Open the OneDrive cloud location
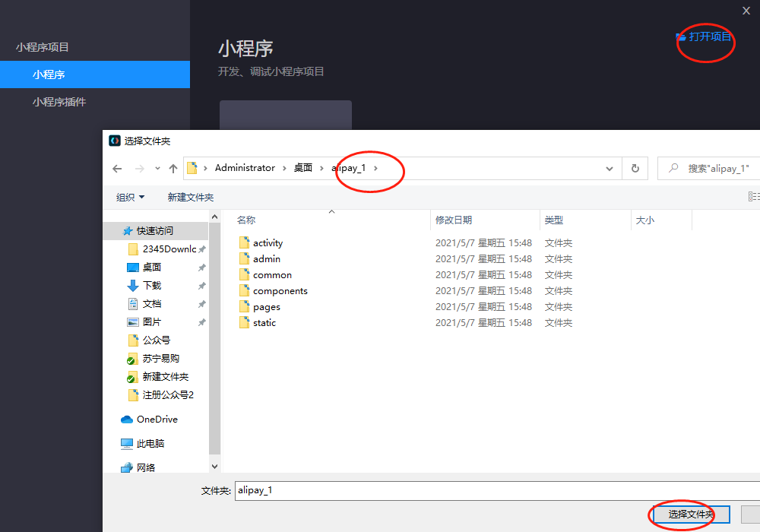The image size is (760, 532). point(157,420)
